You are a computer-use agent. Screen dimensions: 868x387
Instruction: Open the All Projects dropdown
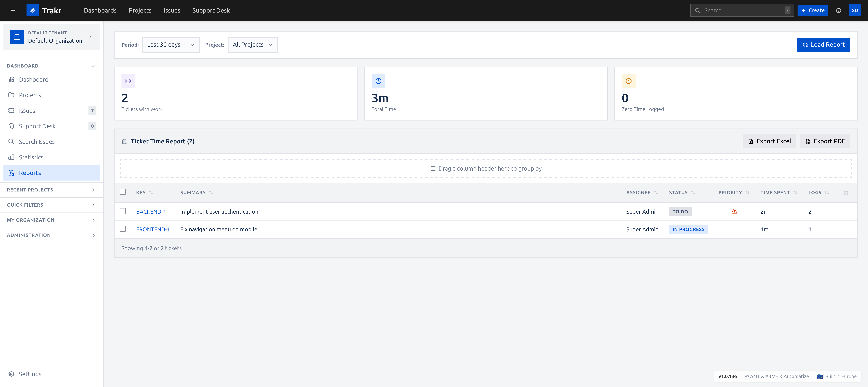coord(252,44)
